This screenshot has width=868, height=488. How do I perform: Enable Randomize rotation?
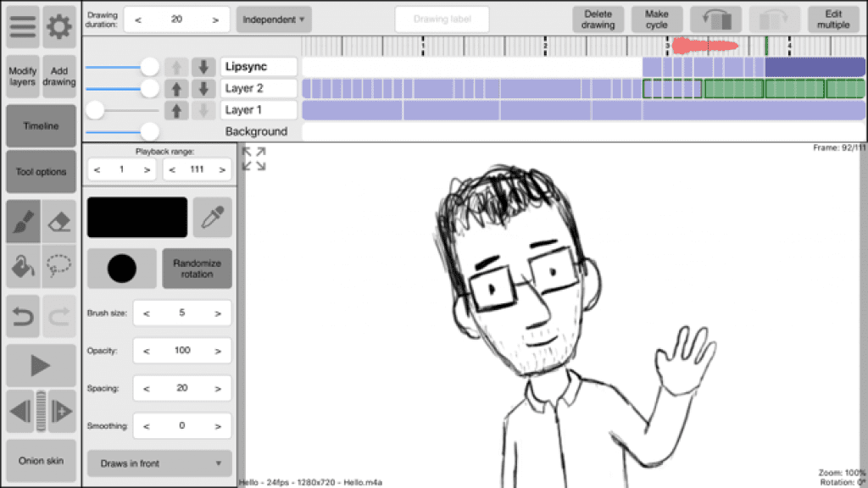pyautogui.click(x=197, y=269)
